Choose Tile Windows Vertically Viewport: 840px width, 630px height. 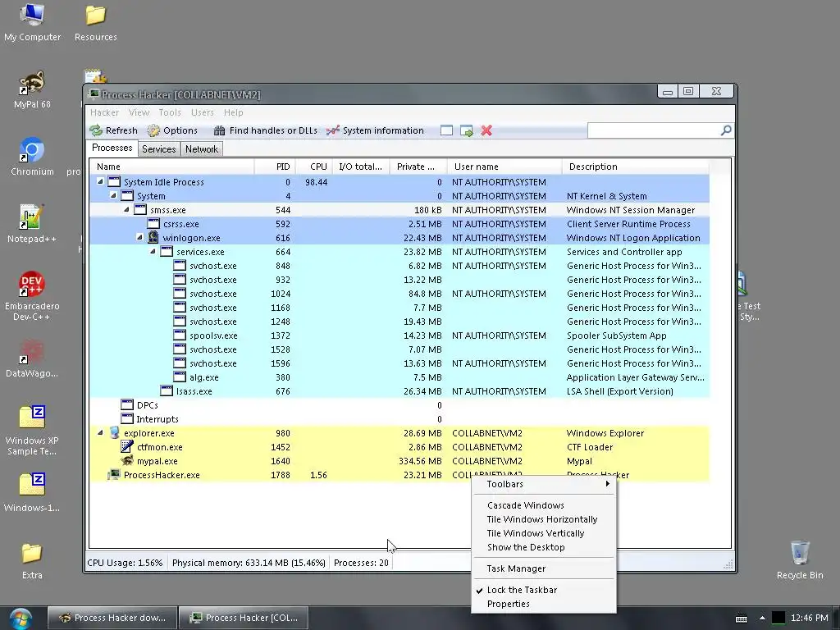[544, 533]
